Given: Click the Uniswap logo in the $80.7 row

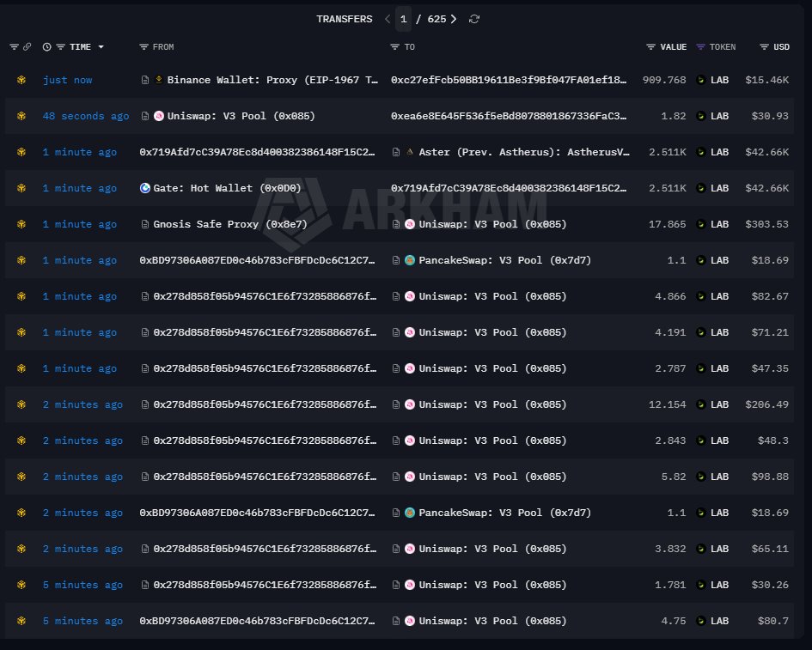Looking at the screenshot, I should click(410, 621).
